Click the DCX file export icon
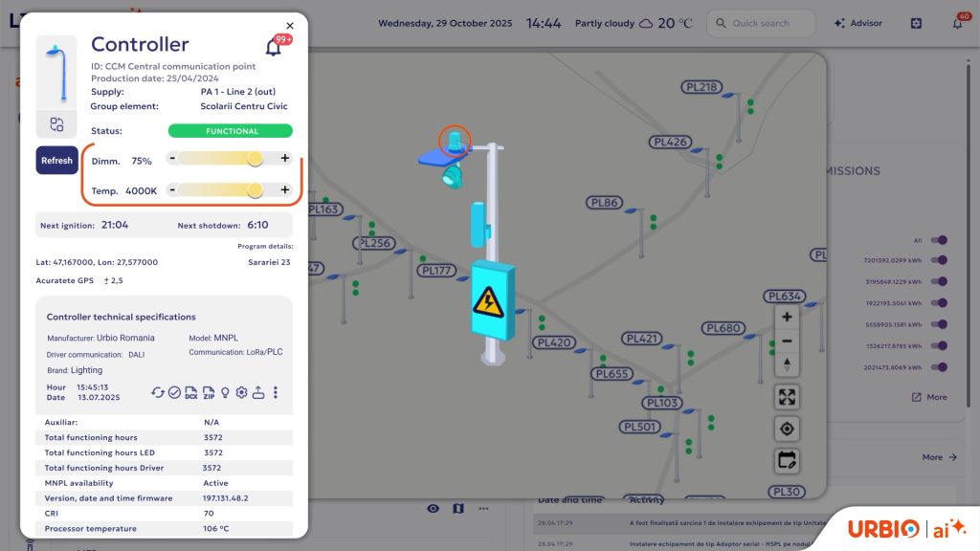Screen dimensions: 980x551 pyautogui.click(x=191, y=392)
